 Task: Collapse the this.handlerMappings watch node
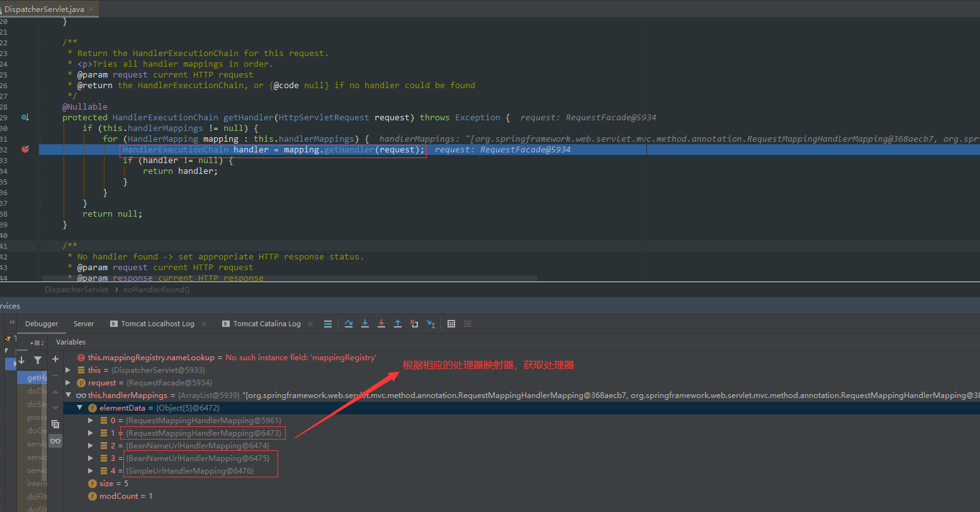(68, 395)
